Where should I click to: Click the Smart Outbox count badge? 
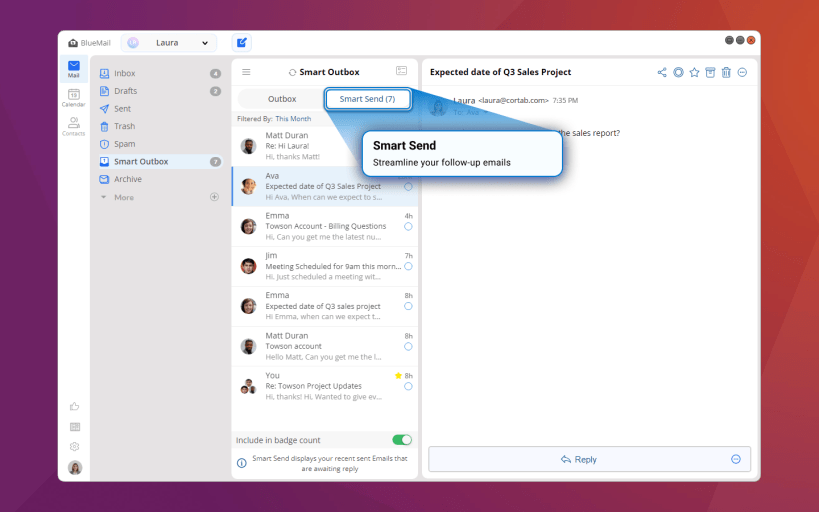click(x=215, y=162)
